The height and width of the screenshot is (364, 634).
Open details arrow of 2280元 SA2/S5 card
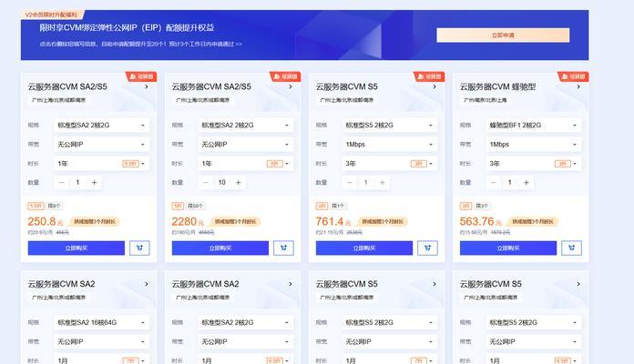(291, 86)
